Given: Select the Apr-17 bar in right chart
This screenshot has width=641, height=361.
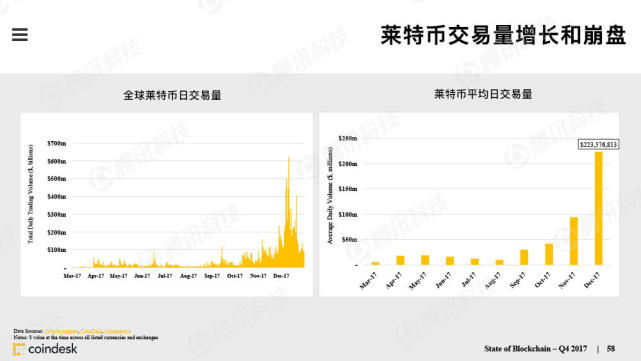Looking at the screenshot, I should pyautogui.click(x=400, y=260).
